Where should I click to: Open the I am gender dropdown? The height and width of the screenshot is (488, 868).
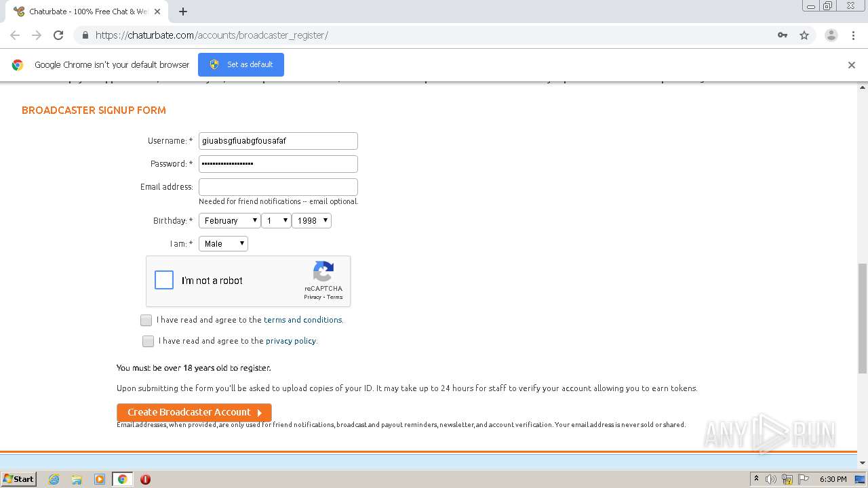223,243
